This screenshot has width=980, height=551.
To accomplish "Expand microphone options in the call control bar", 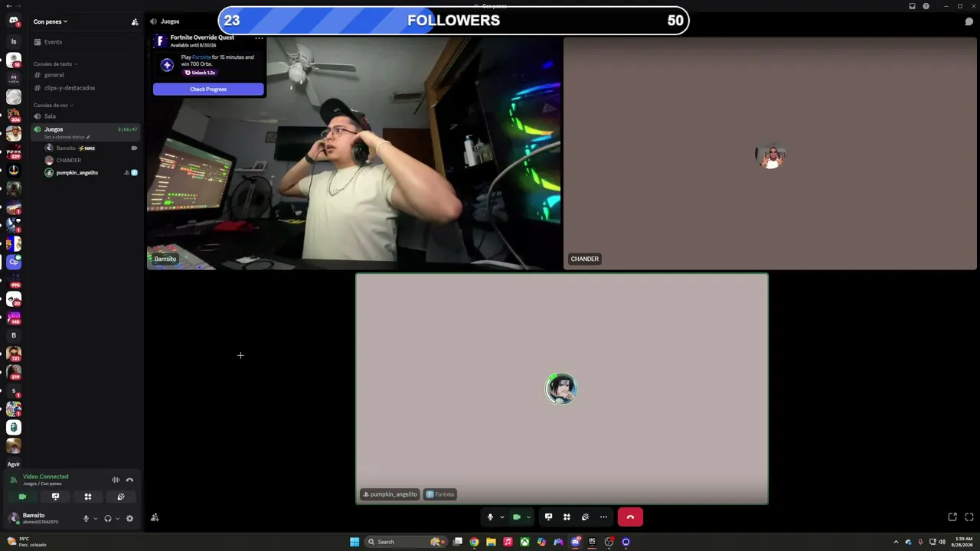I will pyautogui.click(x=502, y=517).
